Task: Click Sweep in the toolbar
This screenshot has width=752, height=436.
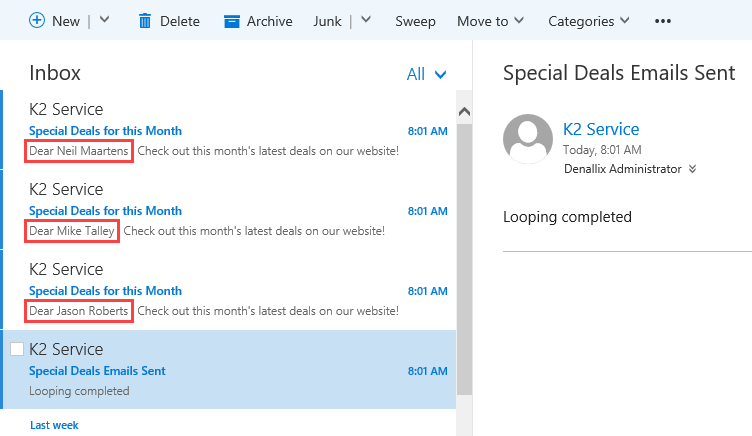Action: pos(415,20)
